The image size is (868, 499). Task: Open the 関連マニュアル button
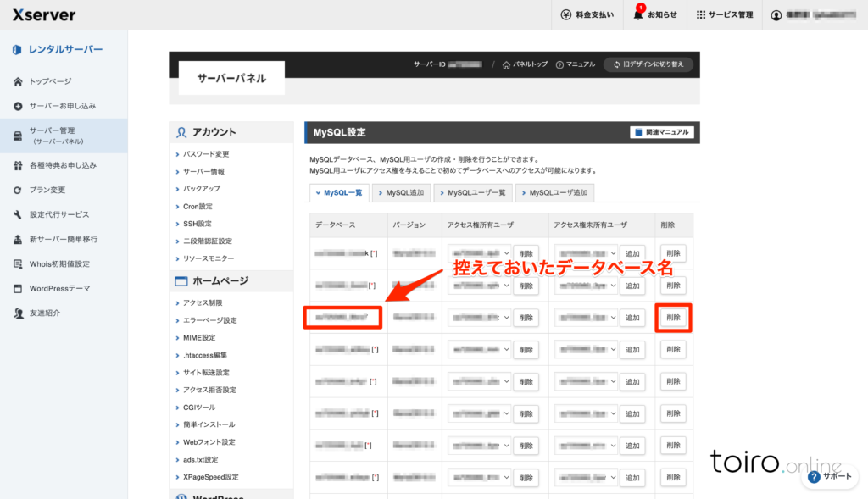pyautogui.click(x=662, y=132)
